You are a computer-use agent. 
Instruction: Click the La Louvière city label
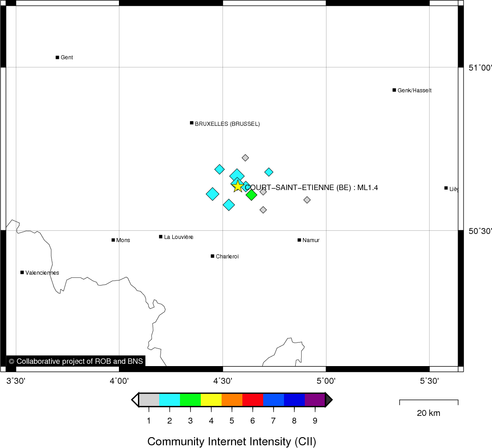[179, 237]
